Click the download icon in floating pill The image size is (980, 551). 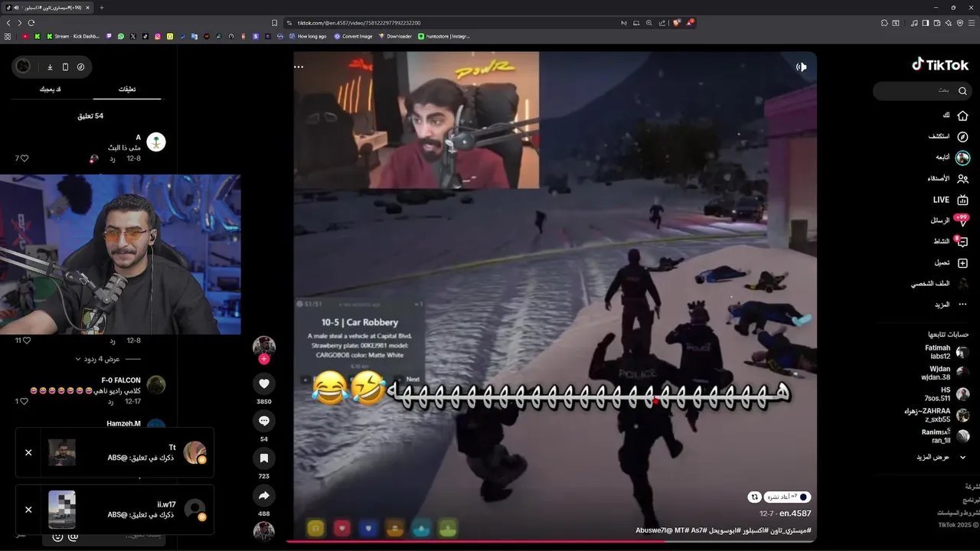click(x=50, y=67)
